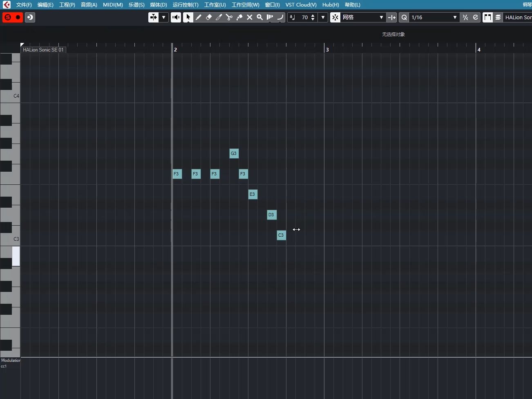This screenshot has width=532, height=399.
Task: Click the Quantize apply button
Action: [404, 18]
